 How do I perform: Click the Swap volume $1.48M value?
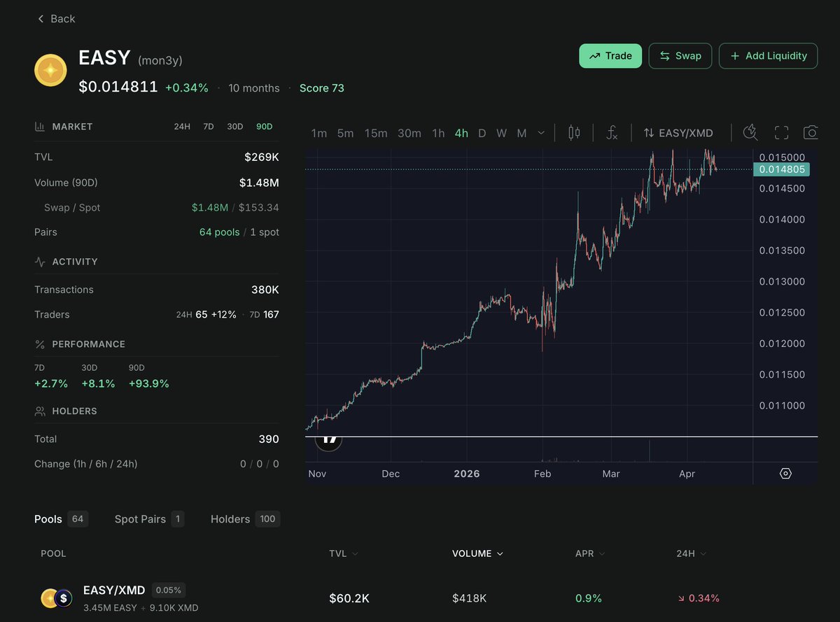pos(210,208)
